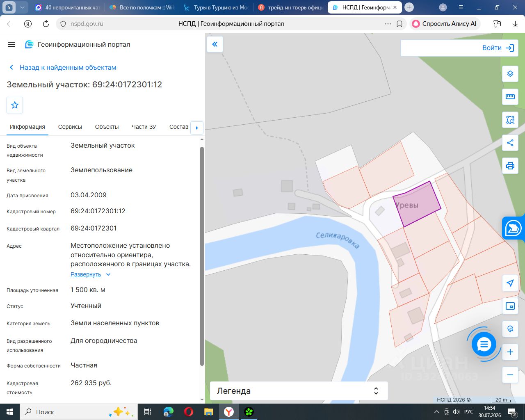Go back via Назад к найденным объектам
This screenshot has width=525, height=420.
point(63,67)
